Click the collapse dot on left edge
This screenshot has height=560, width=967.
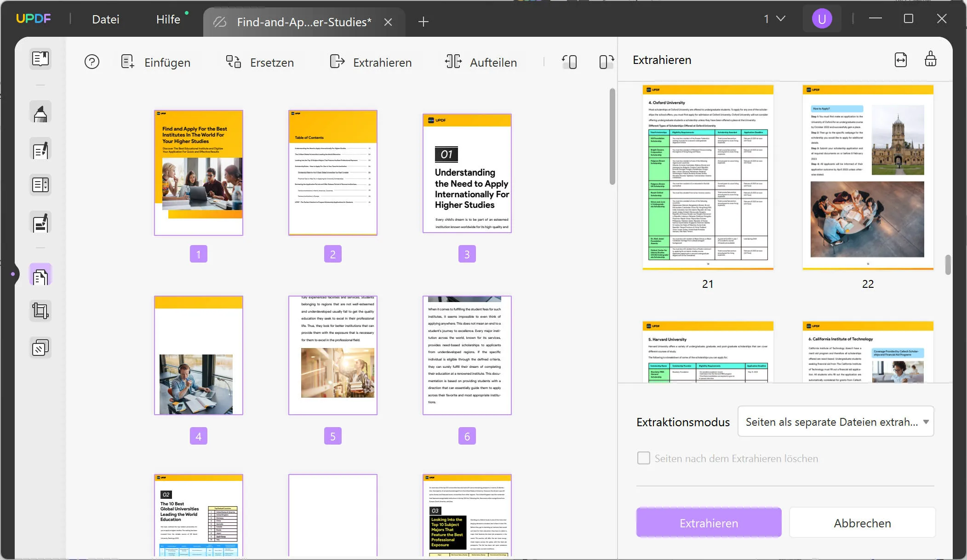13,274
